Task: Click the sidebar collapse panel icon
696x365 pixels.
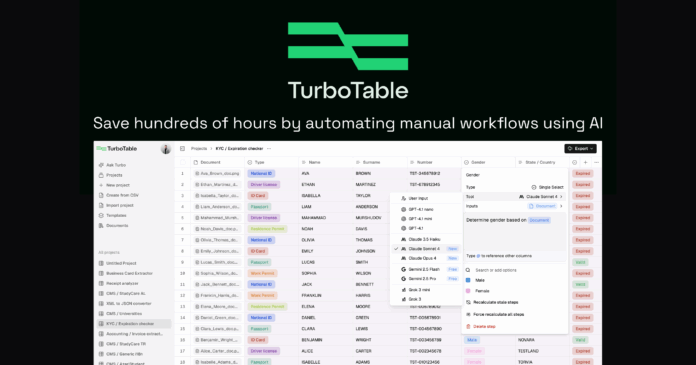Action: (182, 149)
